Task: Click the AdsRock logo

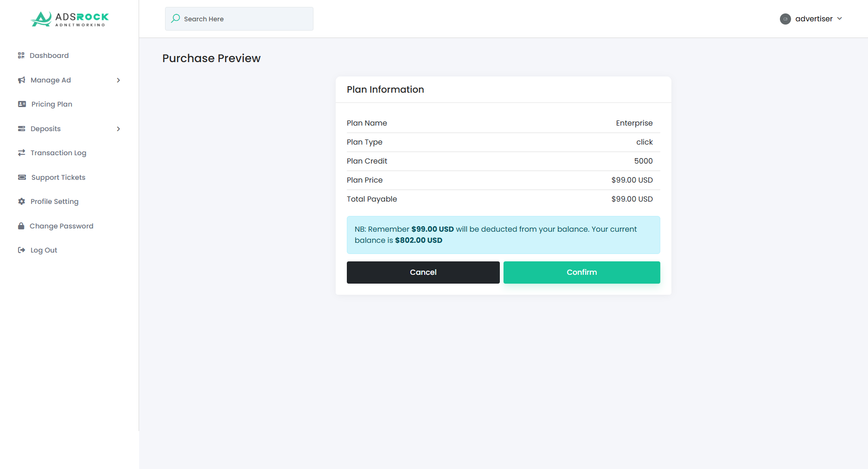Action: click(70, 19)
